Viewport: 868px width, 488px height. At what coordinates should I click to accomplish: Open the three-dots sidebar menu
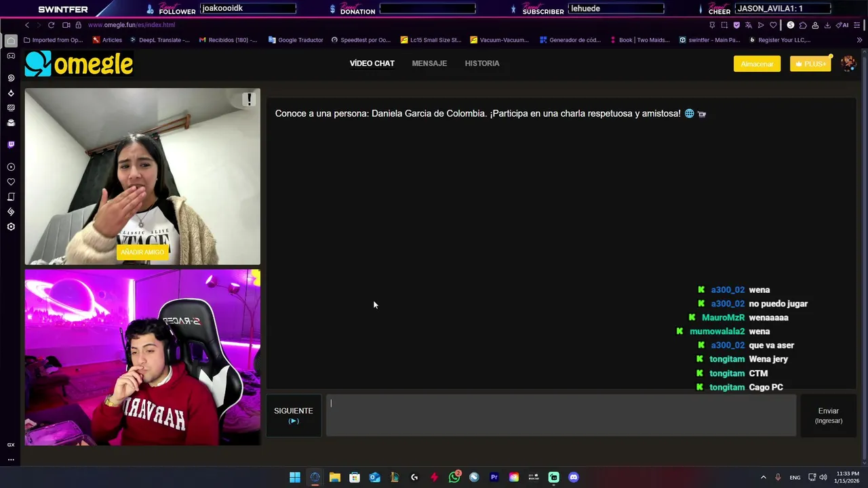click(x=11, y=460)
